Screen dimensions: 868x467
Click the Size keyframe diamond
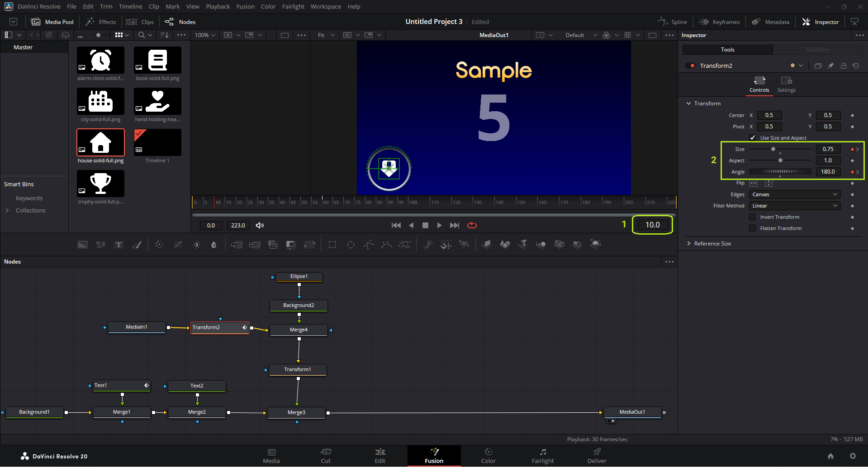(852, 149)
